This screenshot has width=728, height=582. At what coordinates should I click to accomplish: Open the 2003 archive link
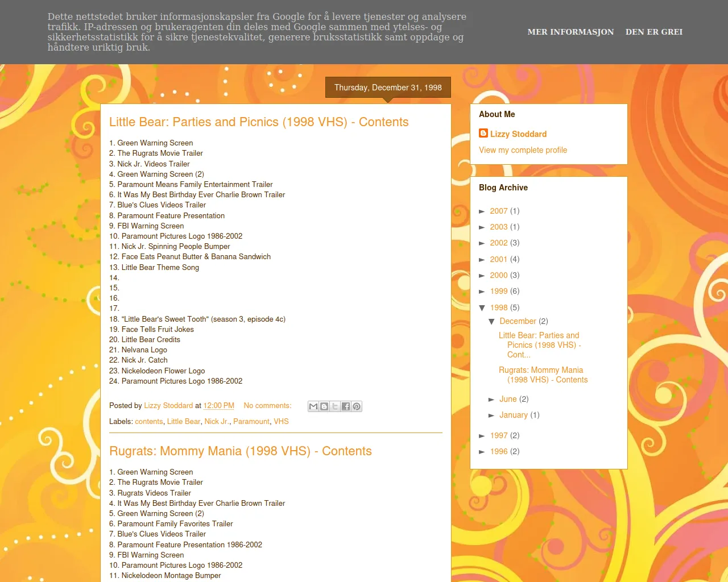(x=499, y=227)
